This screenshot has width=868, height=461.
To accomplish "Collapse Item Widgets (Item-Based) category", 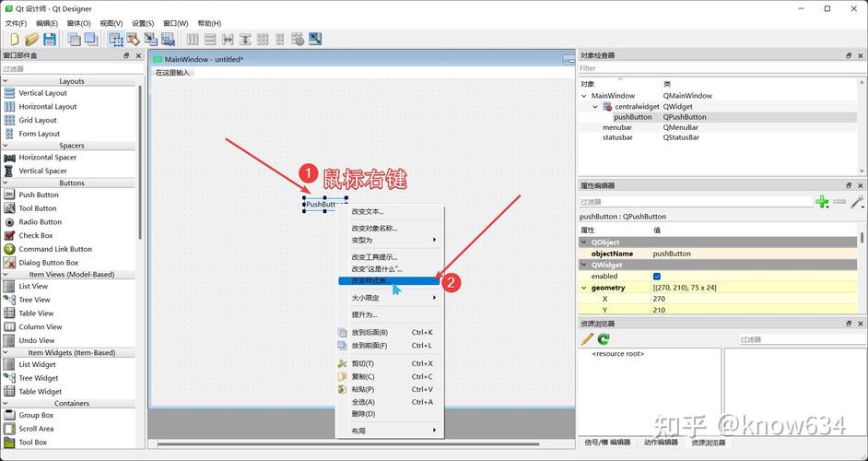I will click(5, 352).
